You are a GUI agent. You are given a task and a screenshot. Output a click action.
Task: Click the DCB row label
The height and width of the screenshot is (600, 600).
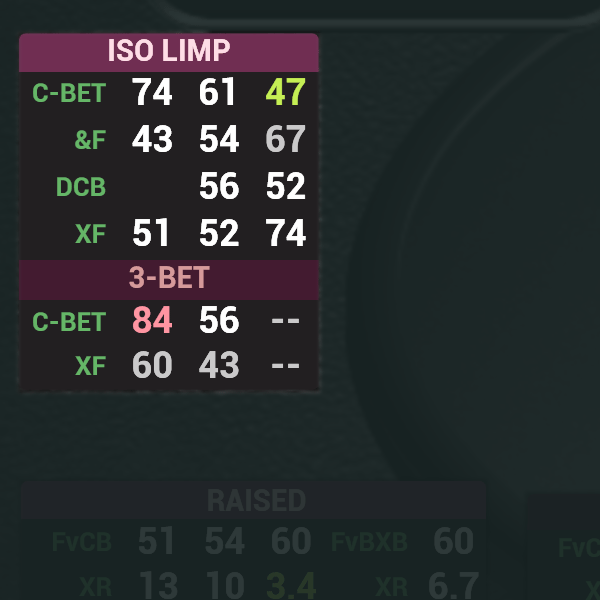pos(81,187)
